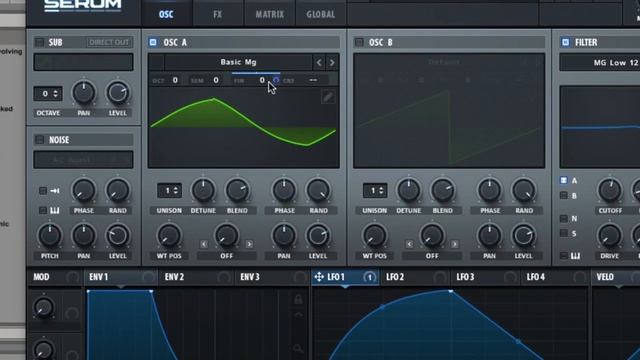Adjust the NOISE pitch knob
The image size is (640, 360).
pyautogui.click(x=50, y=236)
